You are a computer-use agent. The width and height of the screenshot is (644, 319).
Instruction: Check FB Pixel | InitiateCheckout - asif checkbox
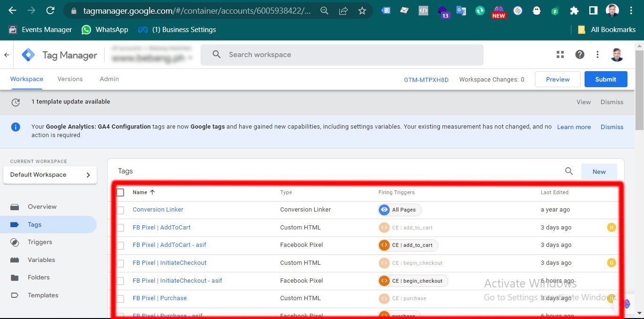tap(120, 281)
